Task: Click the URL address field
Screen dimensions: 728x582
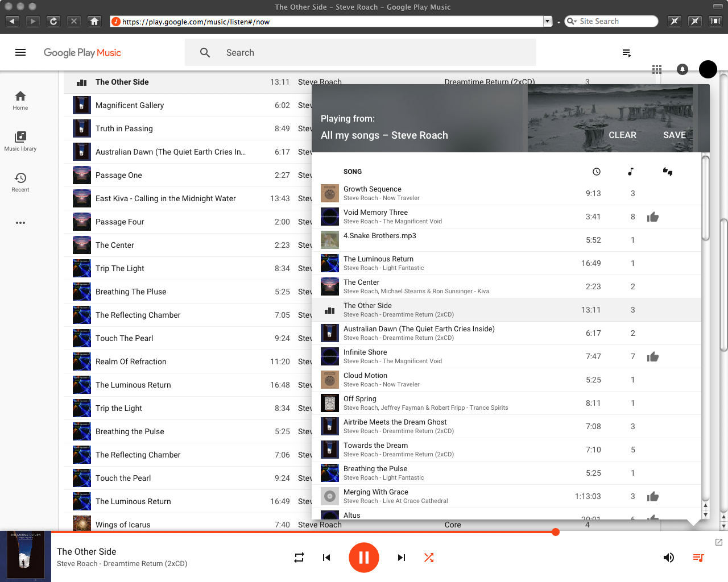Action: 327,22
